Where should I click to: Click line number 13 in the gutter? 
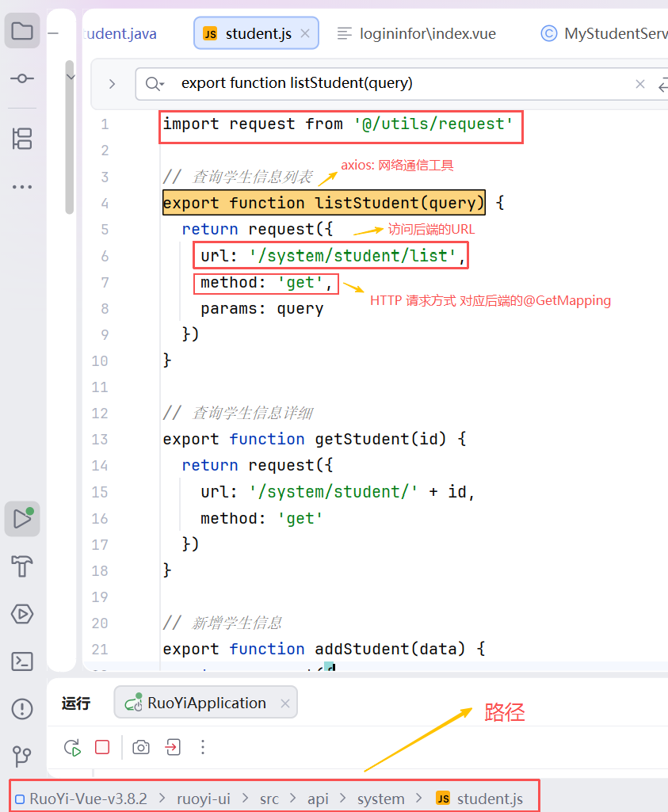(100, 440)
